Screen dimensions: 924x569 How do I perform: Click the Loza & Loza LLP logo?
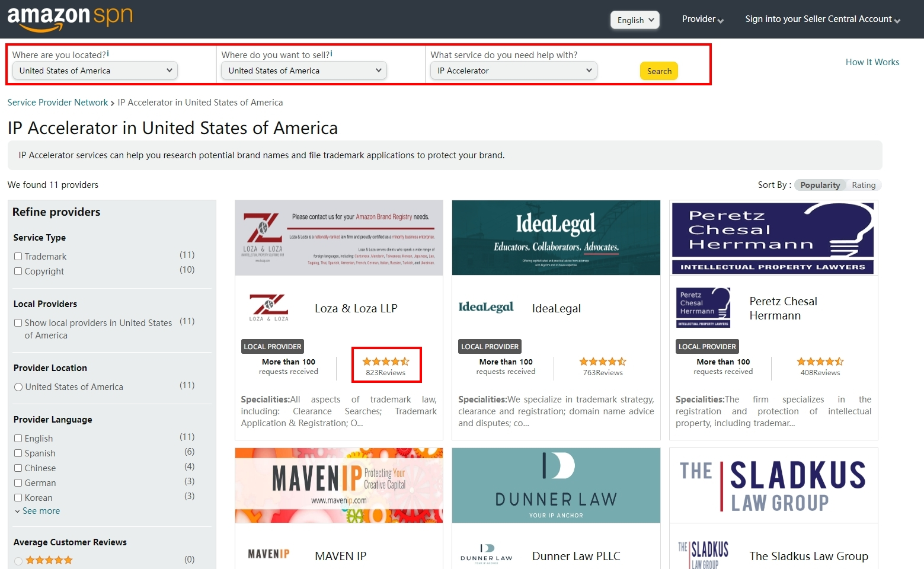[268, 308]
